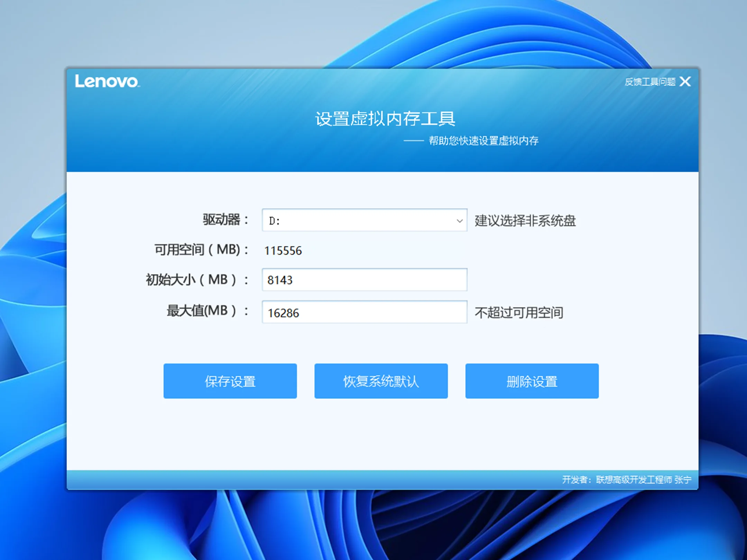Click the hint text 建议选择非系统盘
This screenshot has width=747, height=560.
pos(525,221)
